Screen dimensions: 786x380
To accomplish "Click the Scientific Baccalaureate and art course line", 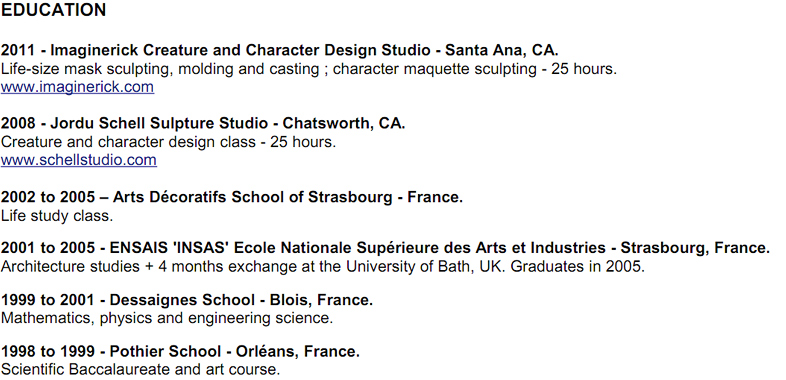I will point(140,370).
